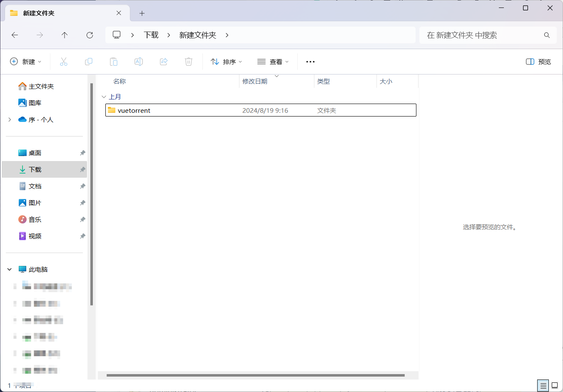563x392 pixels.
Task: Click 下载 in the address breadcrumb
Action: pyautogui.click(x=151, y=35)
